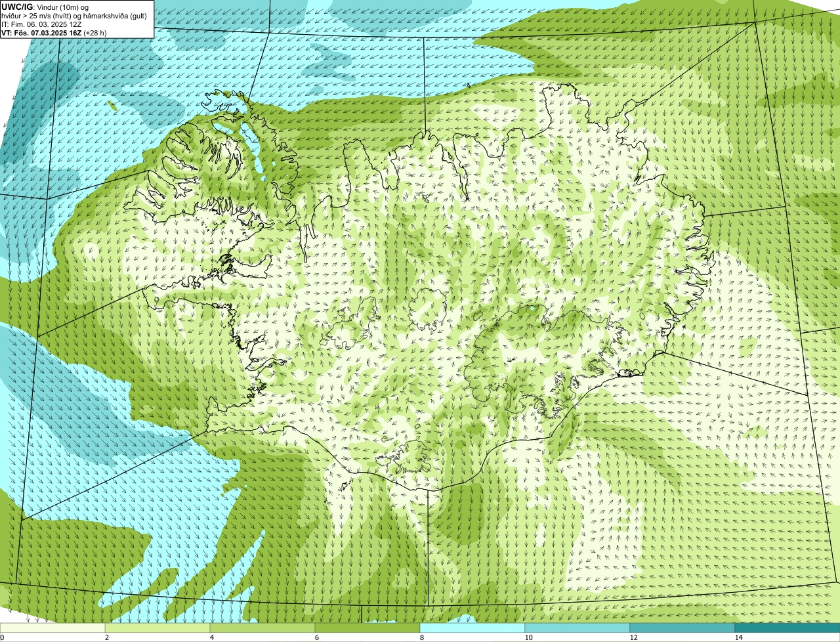The height and width of the screenshot is (642, 840).
Task: Click the '0' label on the color scale
Action: tap(2, 637)
